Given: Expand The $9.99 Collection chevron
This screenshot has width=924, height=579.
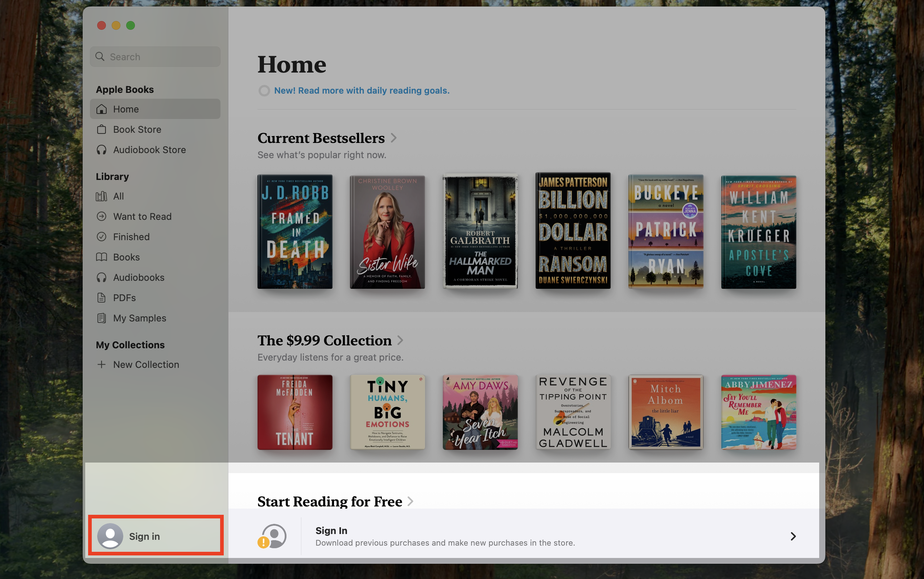Looking at the screenshot, I should pyautogui.click(x=400, y=340).
